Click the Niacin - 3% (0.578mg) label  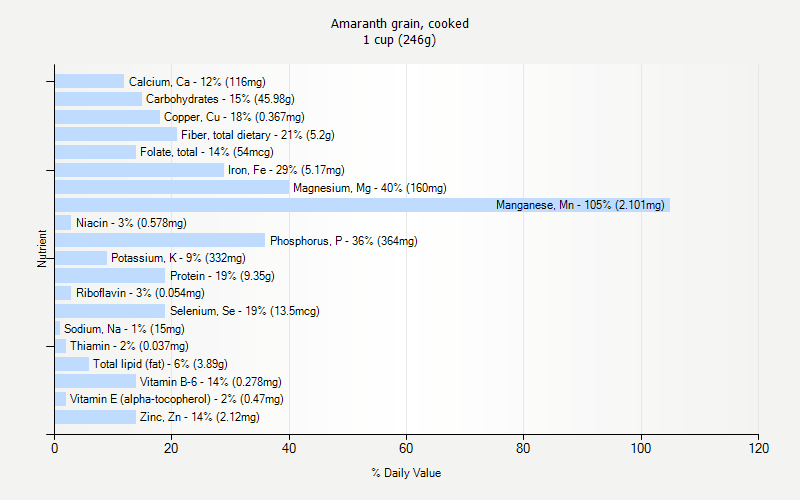(131, 223)
